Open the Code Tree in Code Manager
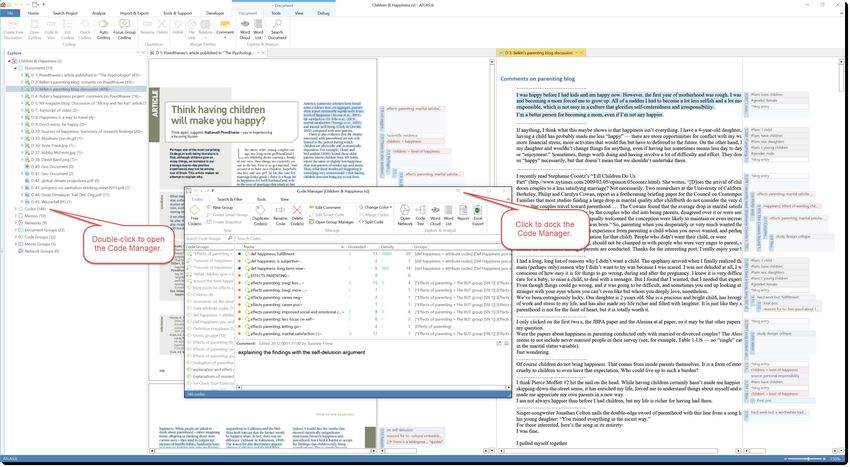This screenshot has height=467, width=850. (x=420, y=215)
